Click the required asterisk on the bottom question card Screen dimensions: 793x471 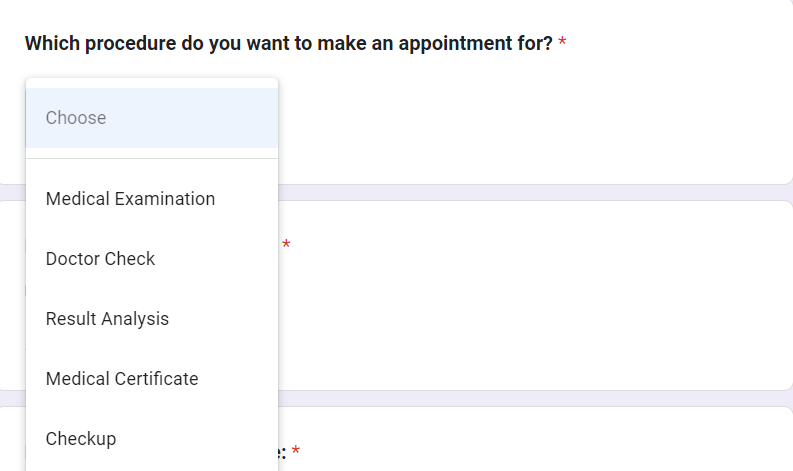coord(296,452)
